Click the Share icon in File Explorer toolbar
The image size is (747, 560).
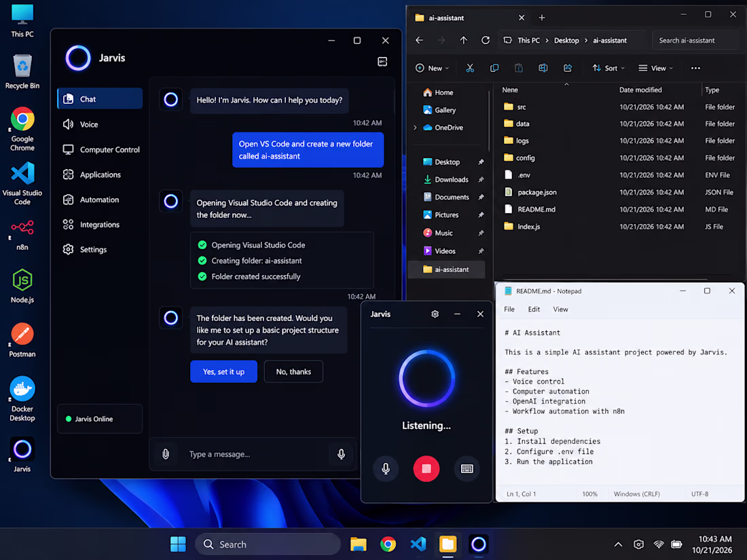point(568,68)
